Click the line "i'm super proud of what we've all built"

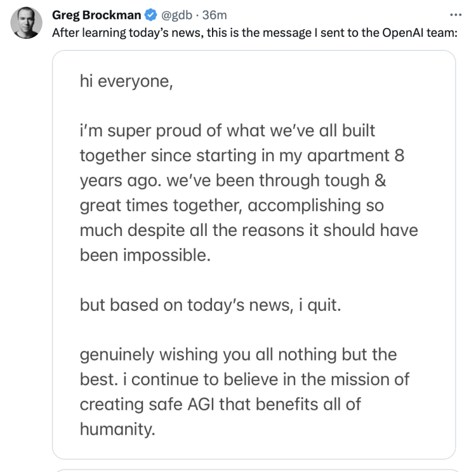(x=227, y=131)
